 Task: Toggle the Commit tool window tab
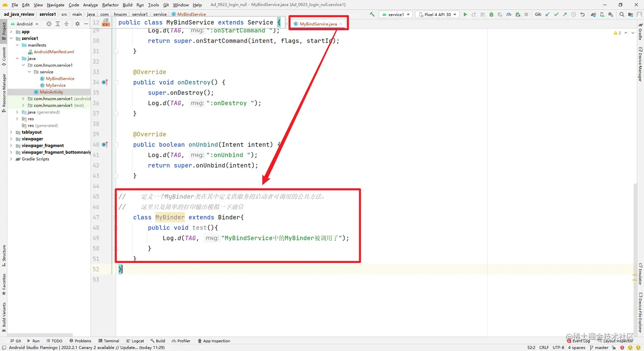[x=4, y=57]
